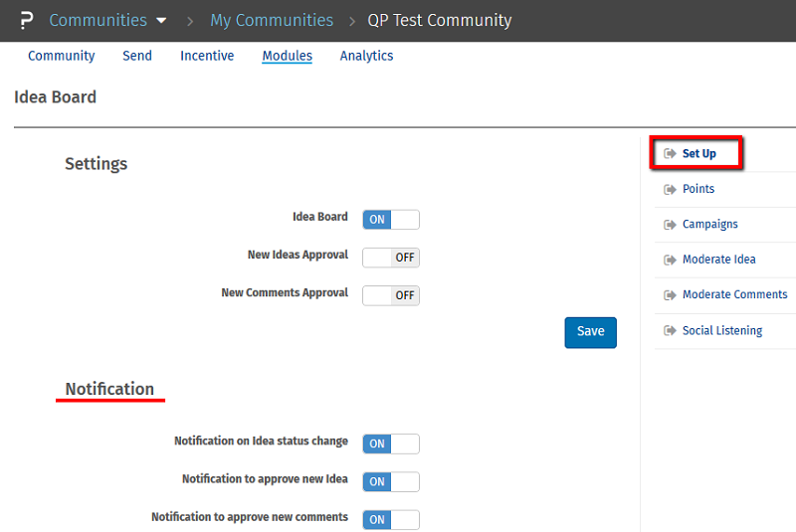Click the arrow icon beside Set Up
The width and height of the screenshot is (796, 532).
click(x=670, y=154)
